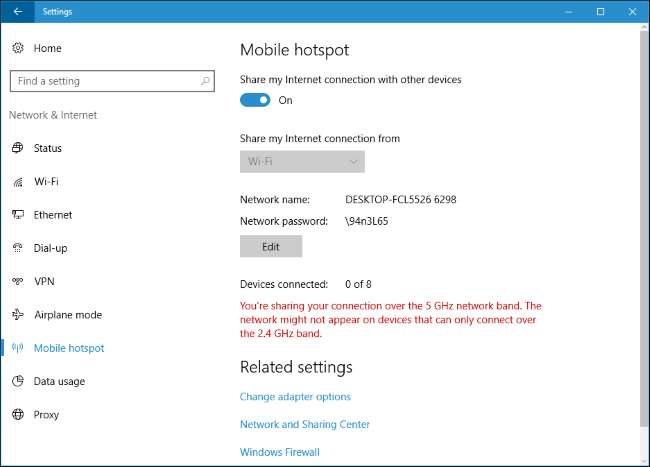This screenshot has width=650, height=467.
Task: Click the red 5 GHz warning message
Action: (x=390, y=319)
